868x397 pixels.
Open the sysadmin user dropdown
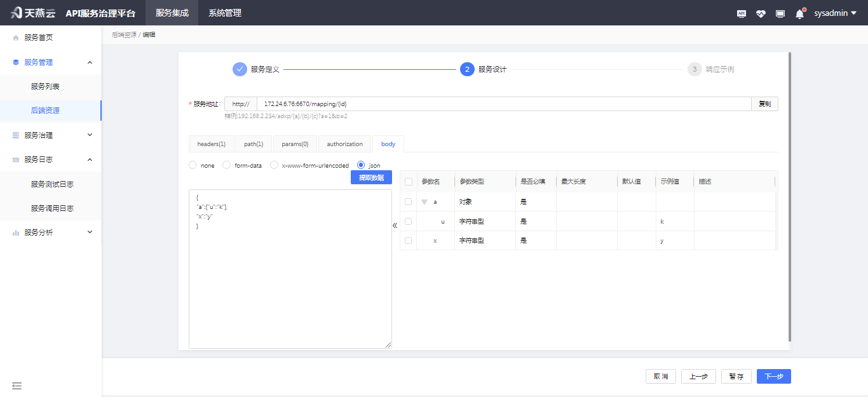coord(835,13)
